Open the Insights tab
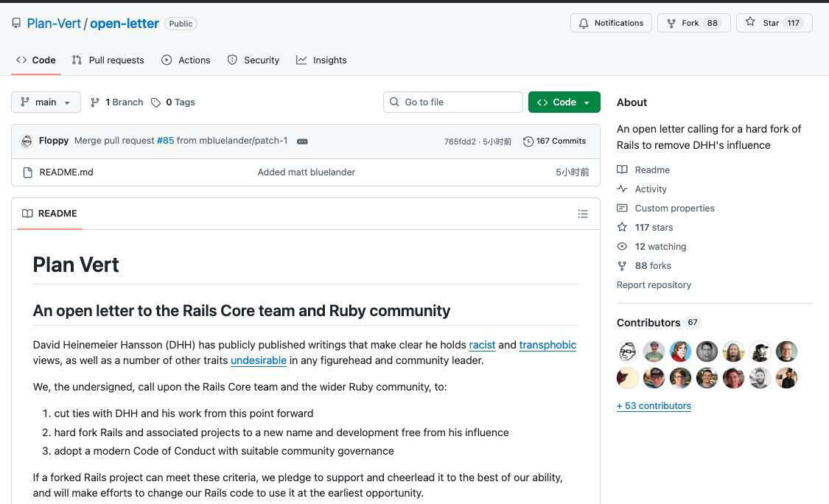Screen dimensions: 829x504 coord(321,60)
